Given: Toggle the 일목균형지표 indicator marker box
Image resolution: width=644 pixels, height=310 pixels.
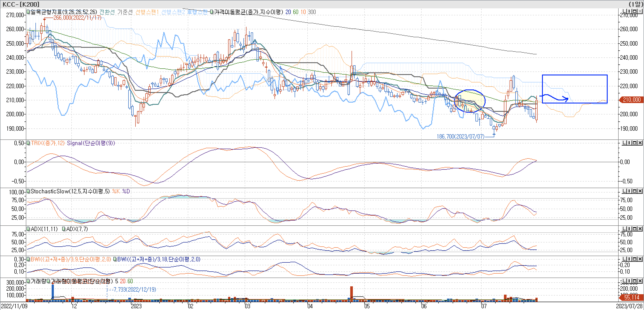Looking at the screenshot, I should (28, 12).
